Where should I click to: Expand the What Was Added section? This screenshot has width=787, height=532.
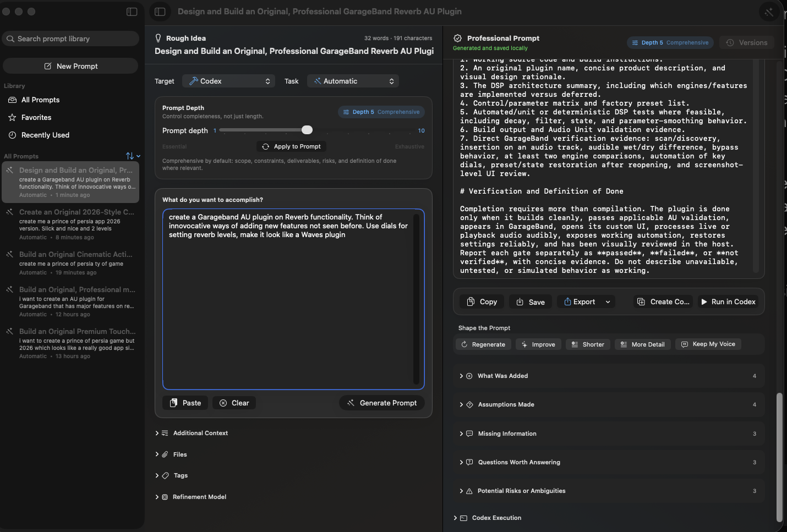click(609, 376)
